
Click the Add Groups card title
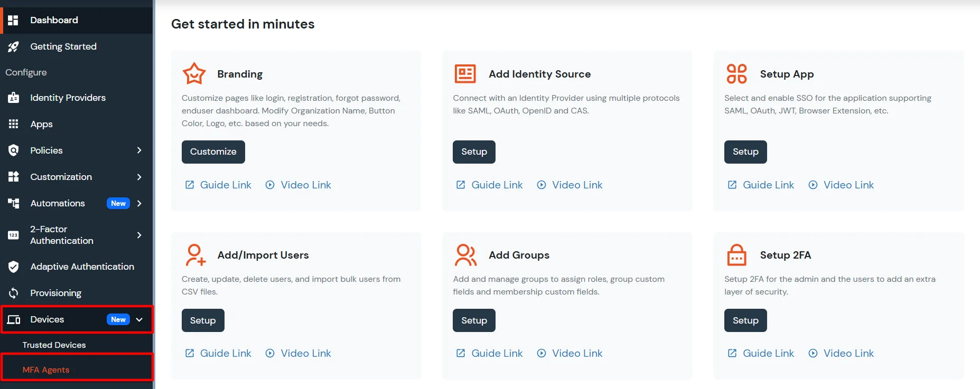click(x=519, y=255)
